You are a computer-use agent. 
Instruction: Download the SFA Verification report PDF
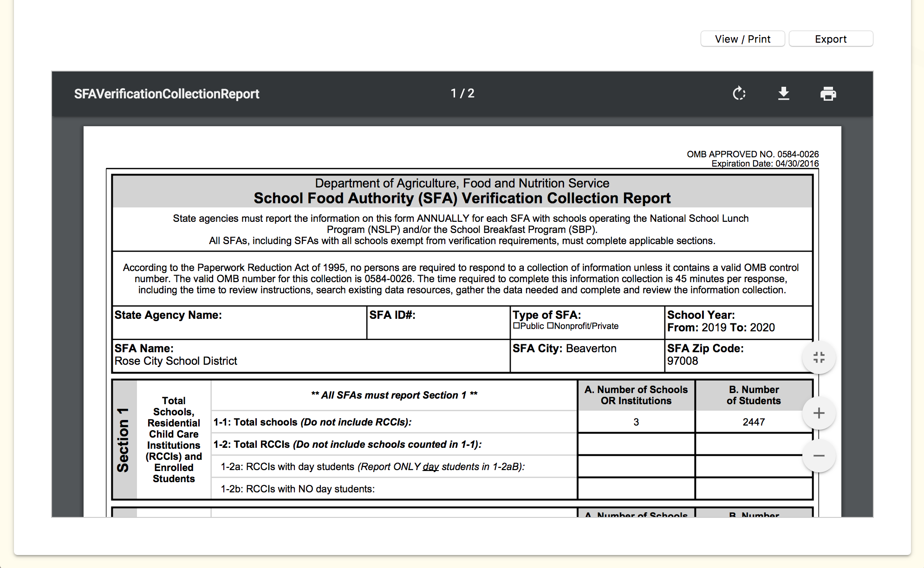783,94
